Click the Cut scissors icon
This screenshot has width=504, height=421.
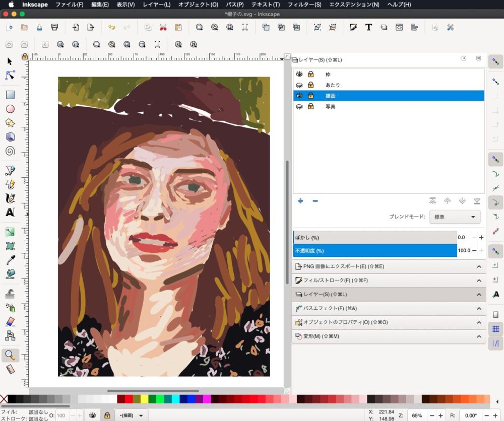coord(163,27)
